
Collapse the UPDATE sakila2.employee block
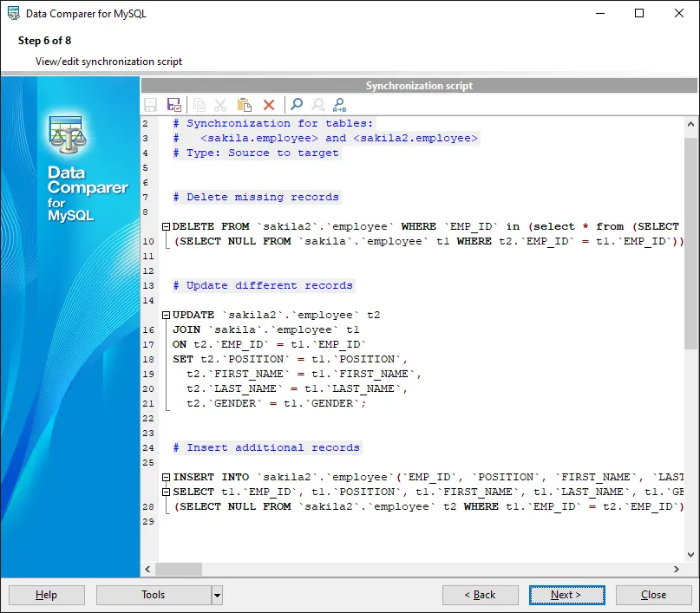click(166, 315)
